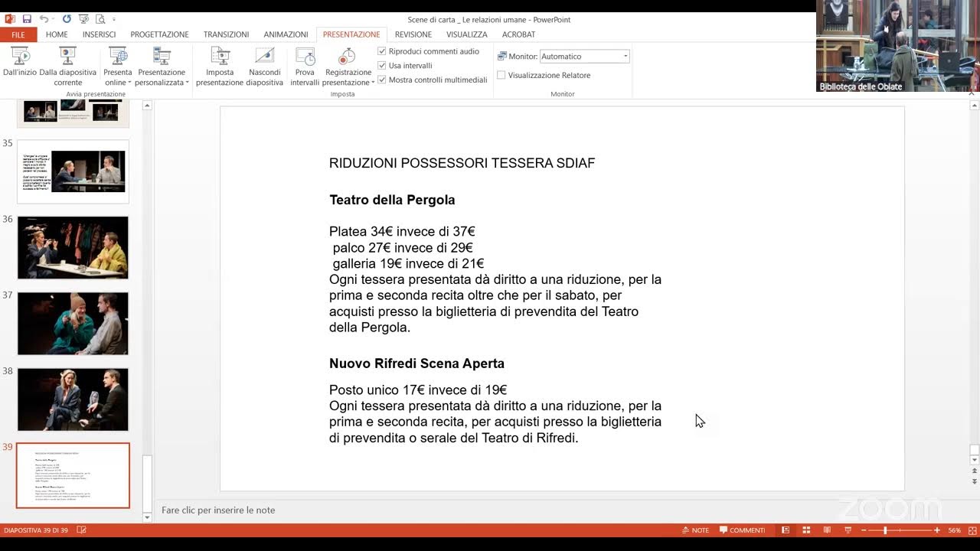Click the 'Teatro della Pergola' heading on the slide

pos(392,200)
